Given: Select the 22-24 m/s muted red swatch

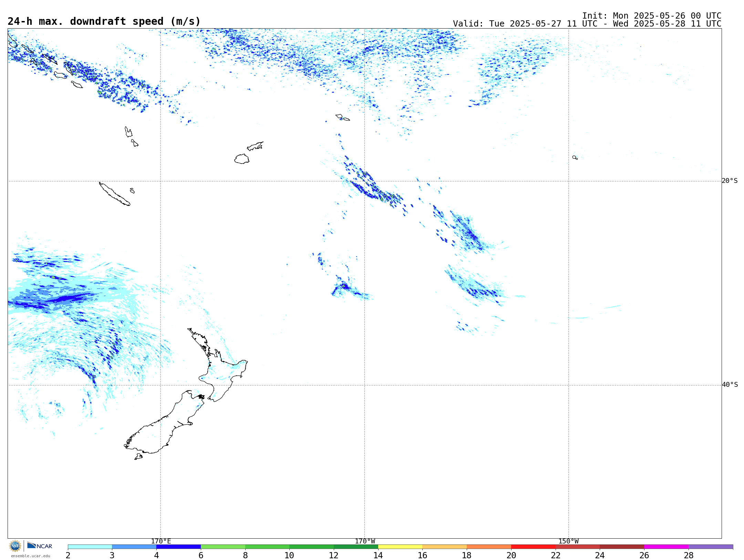Looking at the screenshot, I should pos(578,547).
